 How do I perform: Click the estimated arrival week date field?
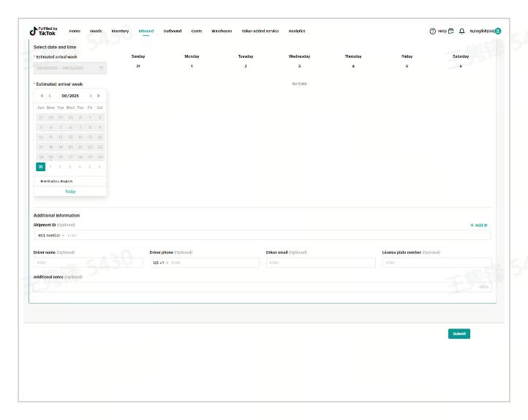click(70, 68)
